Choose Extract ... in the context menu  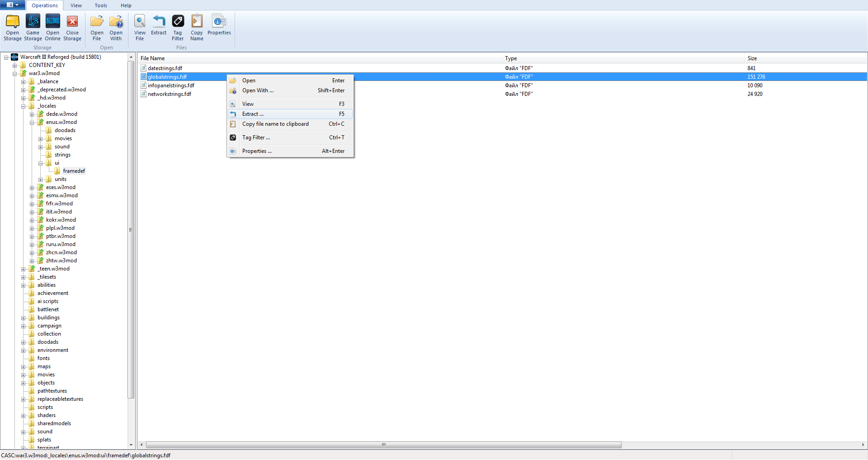tap(290, 114)
